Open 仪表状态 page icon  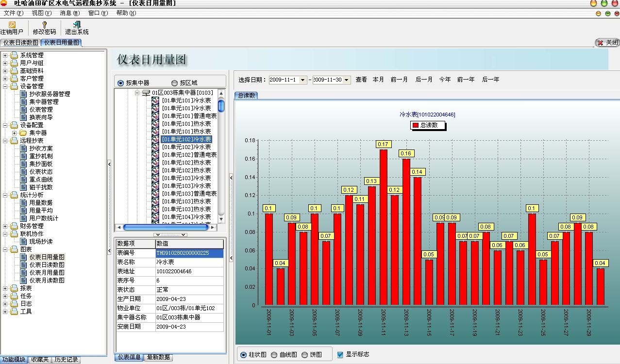coord(24,172)
